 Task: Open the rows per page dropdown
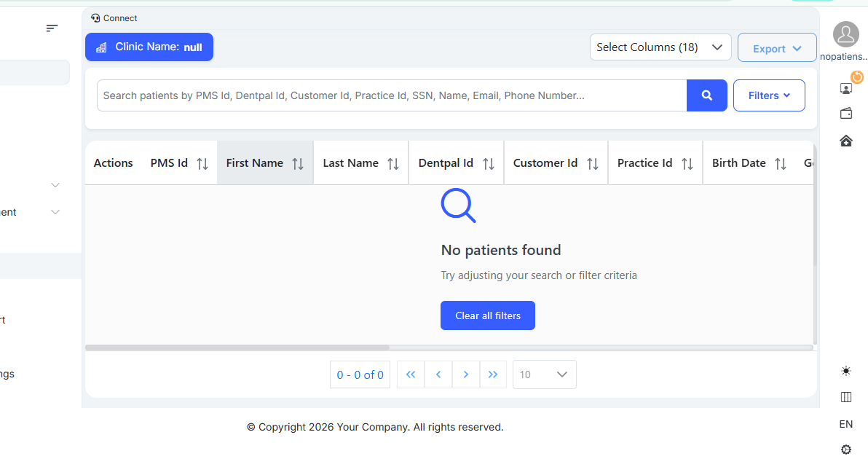click(x=544, y=374)
